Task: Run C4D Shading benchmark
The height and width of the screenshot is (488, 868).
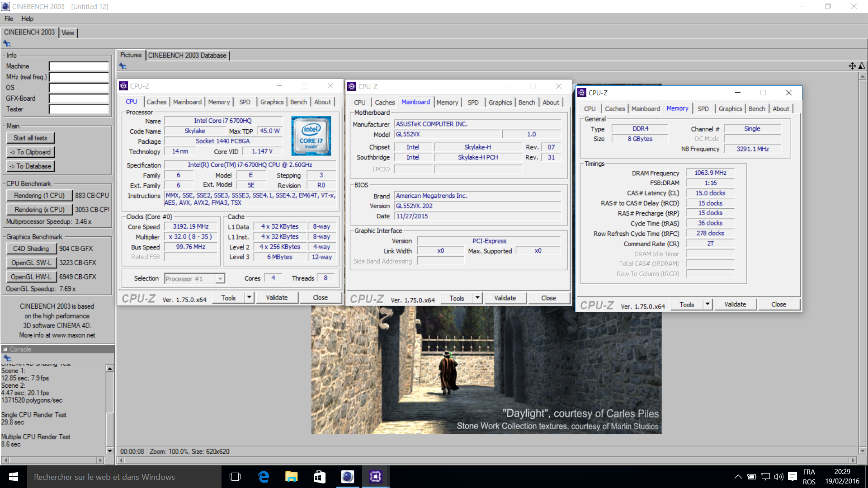Action: pos(31,249)
